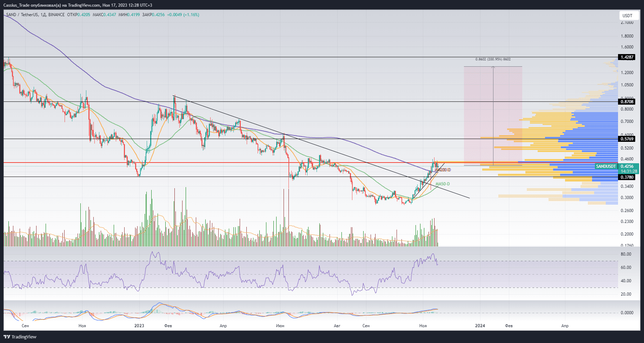
Task: Click the 2023 year label on time axis
Action: (139, 326)
